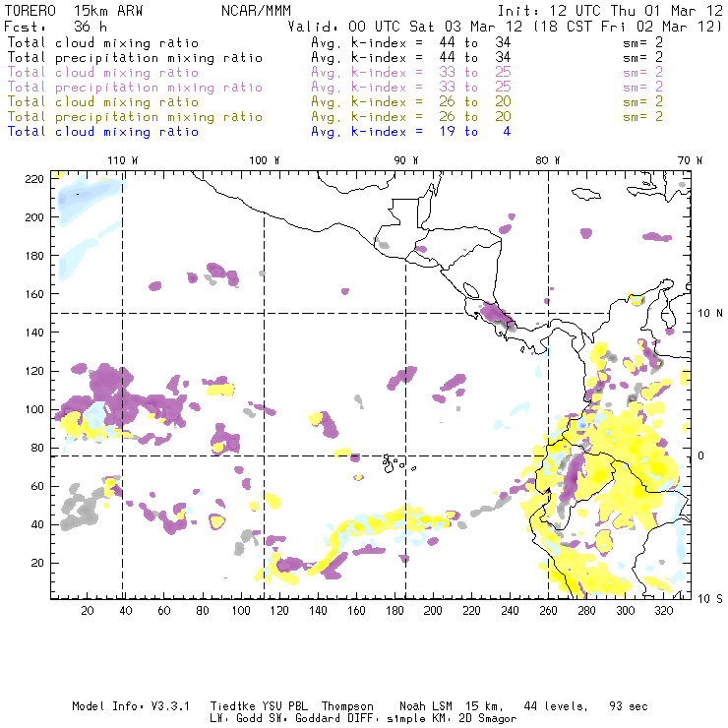Click "YSU PBL" in the model info
The height and width of the screenshot is (728, 728).
284,706
